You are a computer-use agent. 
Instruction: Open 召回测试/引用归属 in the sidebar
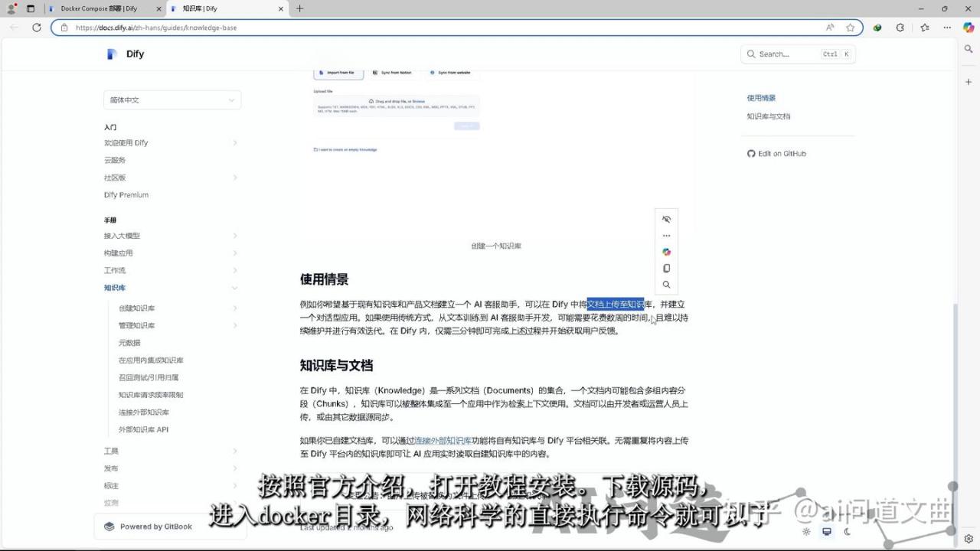click(149, 378)
